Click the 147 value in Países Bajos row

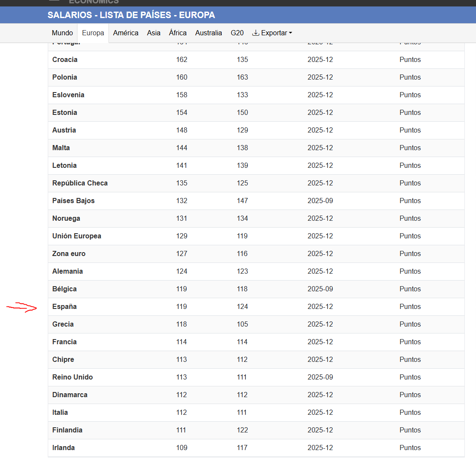pos(242,201)
